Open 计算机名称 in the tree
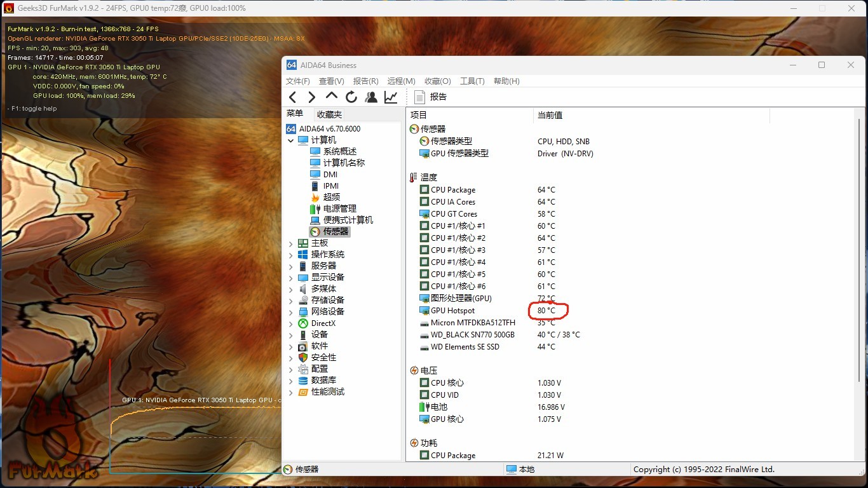 [337, 163]
